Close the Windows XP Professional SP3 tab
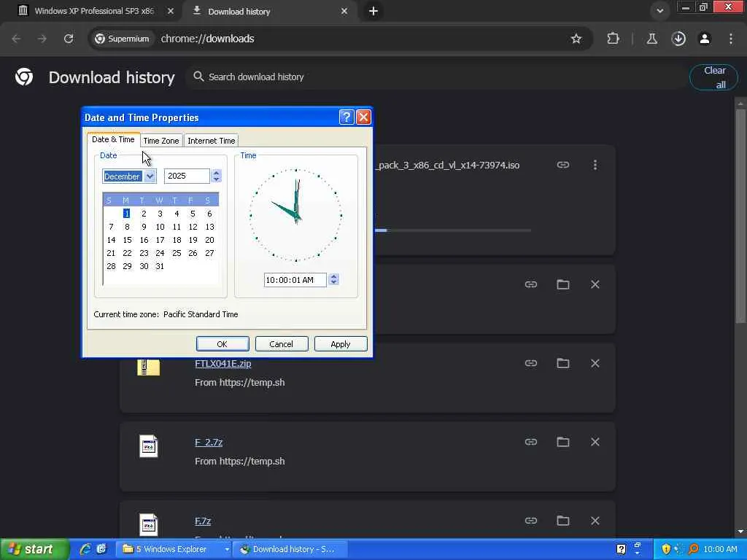Screen dimensions: 747x560 click(171, 11)
